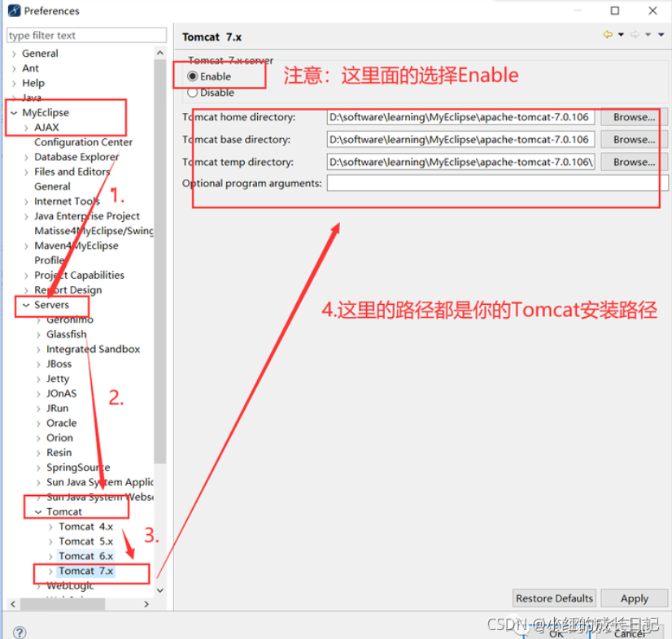This screenshot has height=639, width=672.
Task: Select Tomcat 6.x in tree
Action: 85,556
